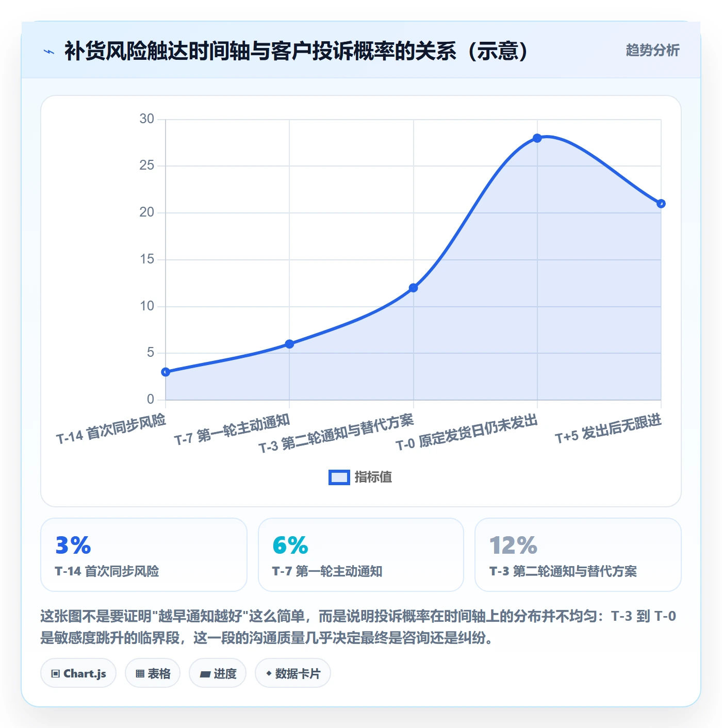Screen dimensions: 722x728
Task: Click the T-3 data point on chart
Action: click(x=413, y=288)
